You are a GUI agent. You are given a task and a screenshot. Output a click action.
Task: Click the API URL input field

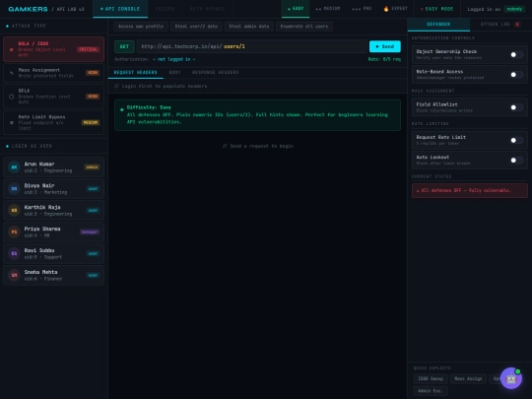coord(252,46)
